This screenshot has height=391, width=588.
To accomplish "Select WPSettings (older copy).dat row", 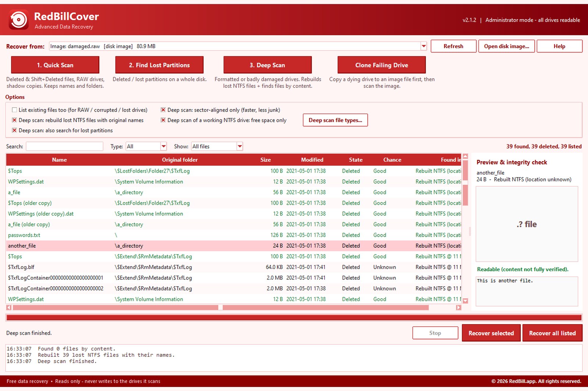I will 234,214.
